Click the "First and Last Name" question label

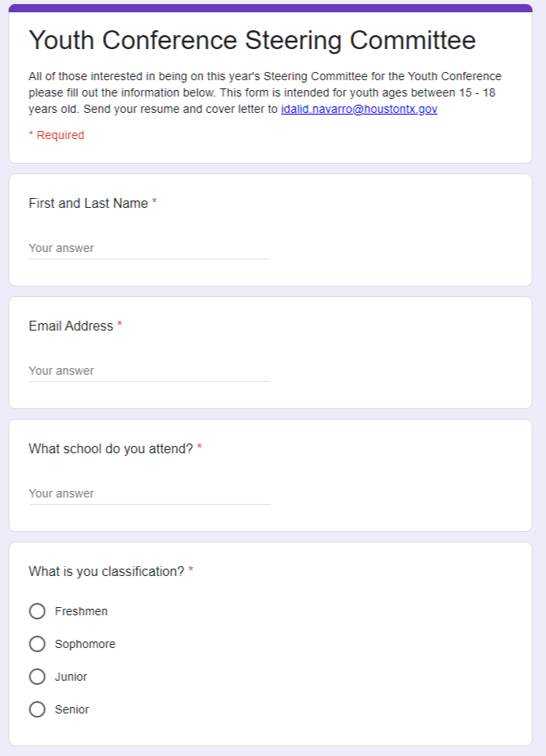point(88,203)
